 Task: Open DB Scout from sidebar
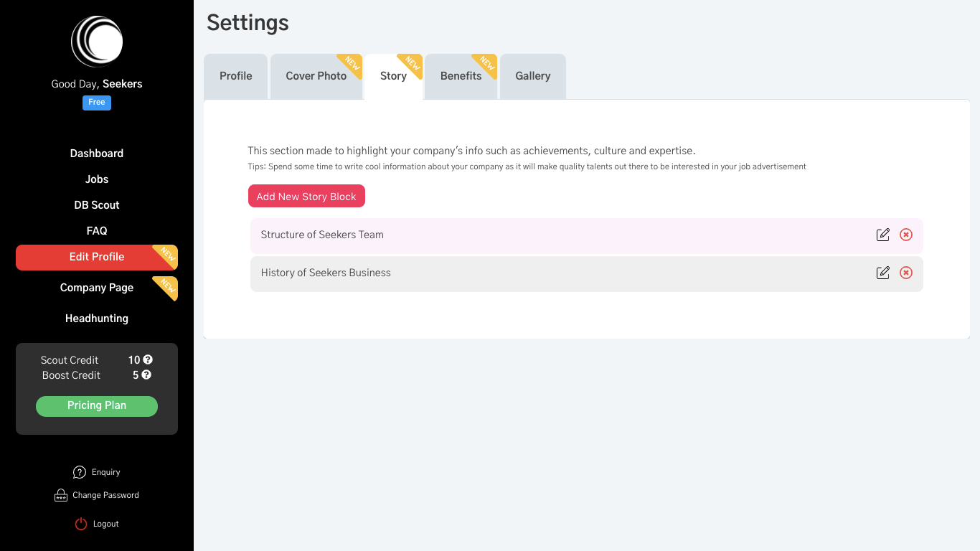tap(97, 205)
